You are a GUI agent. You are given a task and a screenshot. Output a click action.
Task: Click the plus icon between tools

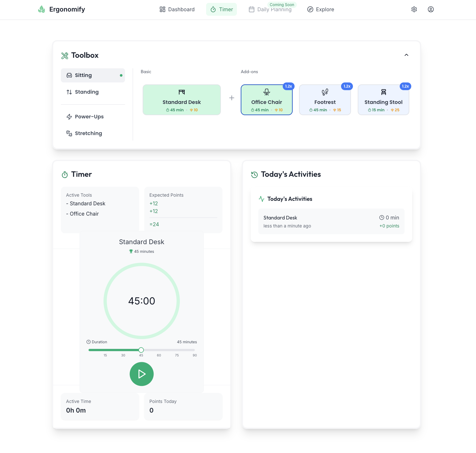coord(232,98)
